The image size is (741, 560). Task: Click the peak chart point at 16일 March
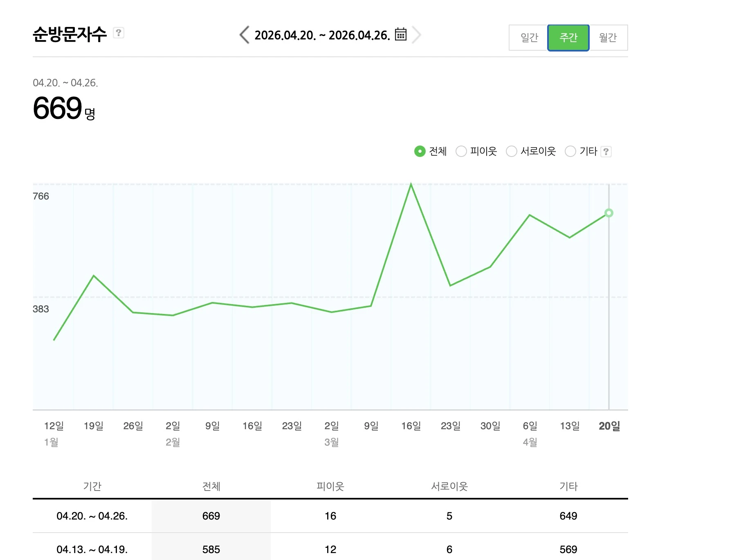tap(411, 184)
